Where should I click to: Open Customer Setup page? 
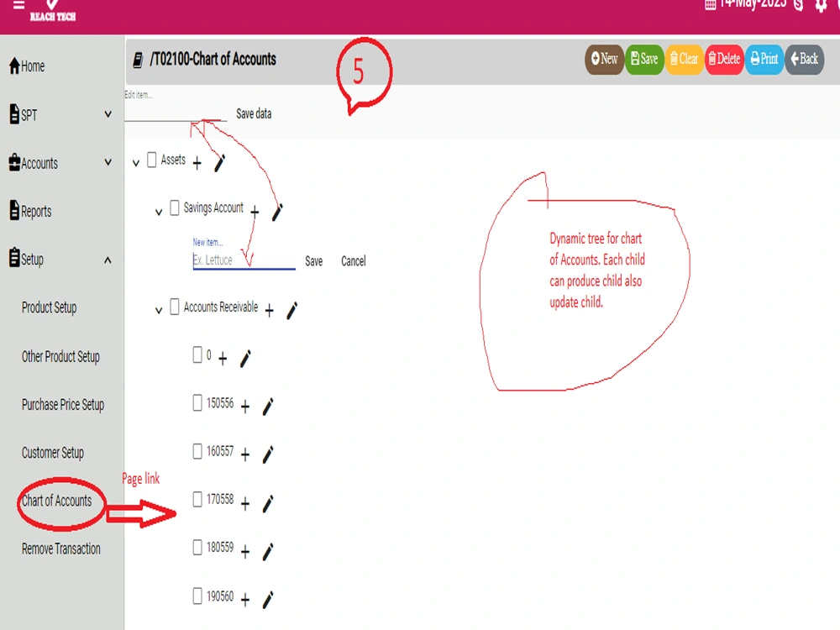53,453
